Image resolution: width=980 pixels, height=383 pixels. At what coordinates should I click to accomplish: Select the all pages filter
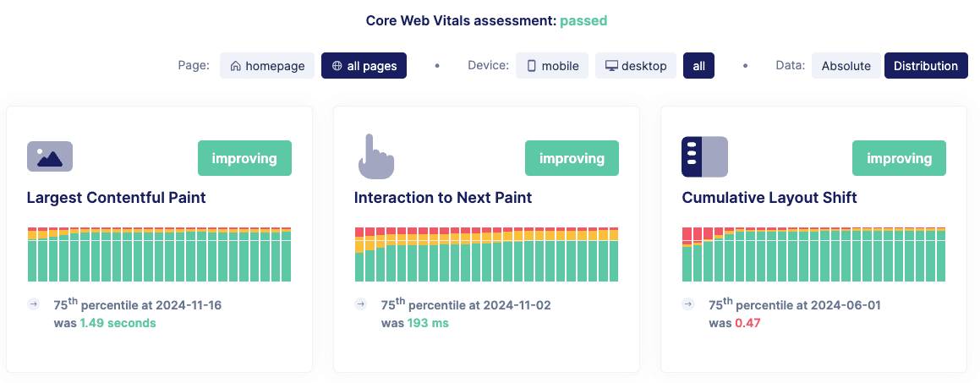[364, 66]
